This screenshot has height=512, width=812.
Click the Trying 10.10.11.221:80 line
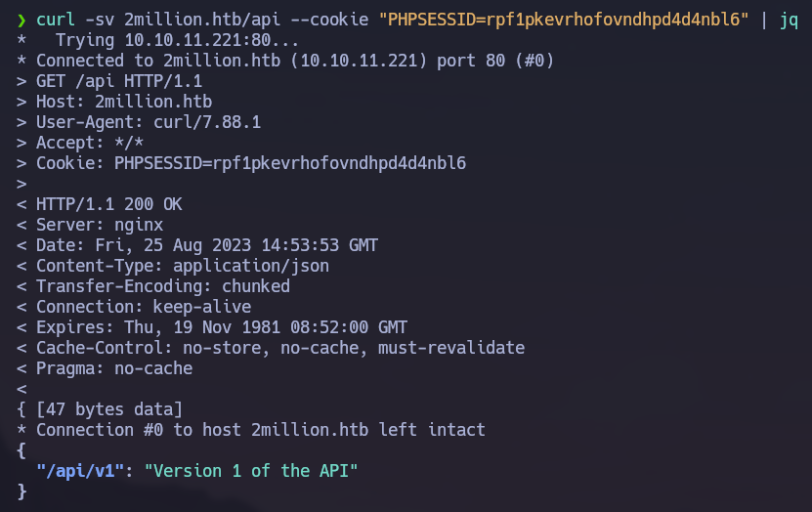pos(177,40)
